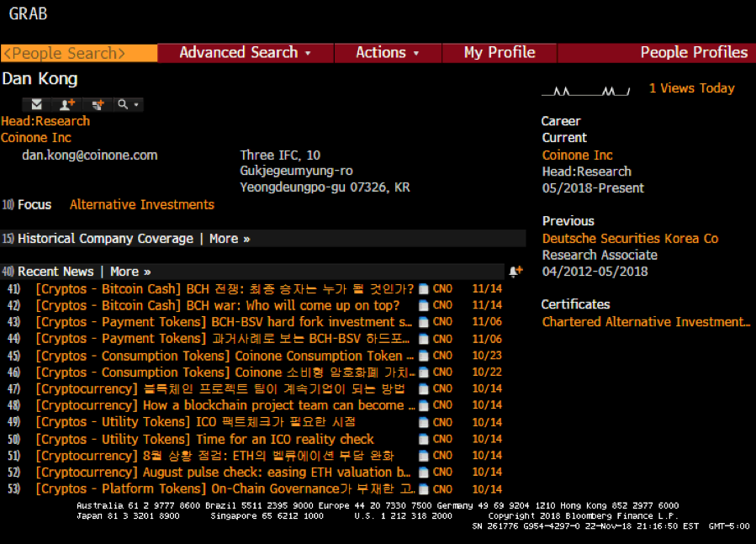
Task: Open Deutsche Securities Korea Co link
Action: 630,239
